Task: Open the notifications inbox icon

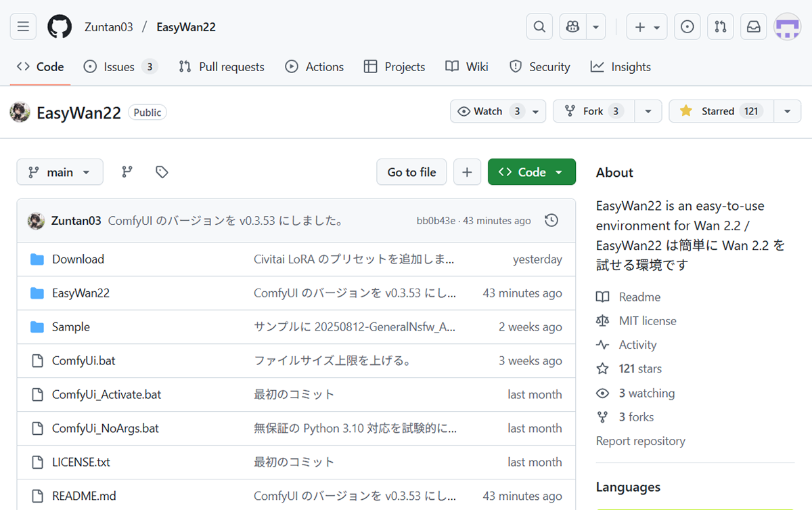Action: 753,26
